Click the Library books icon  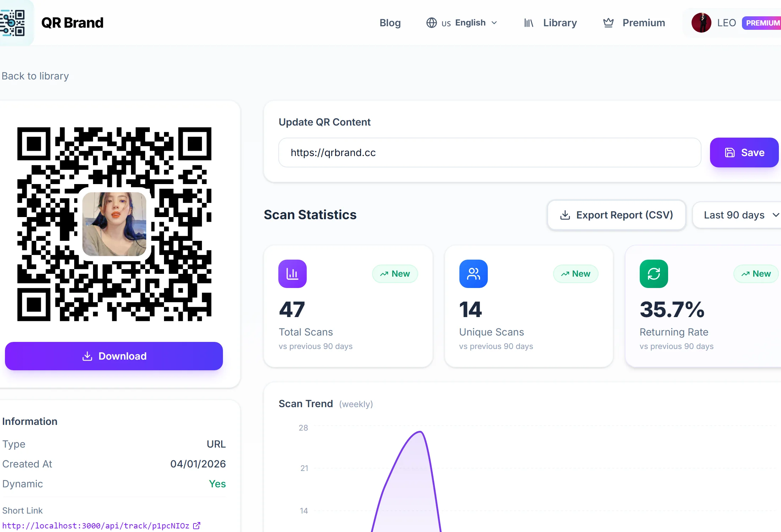coord(529,23)
